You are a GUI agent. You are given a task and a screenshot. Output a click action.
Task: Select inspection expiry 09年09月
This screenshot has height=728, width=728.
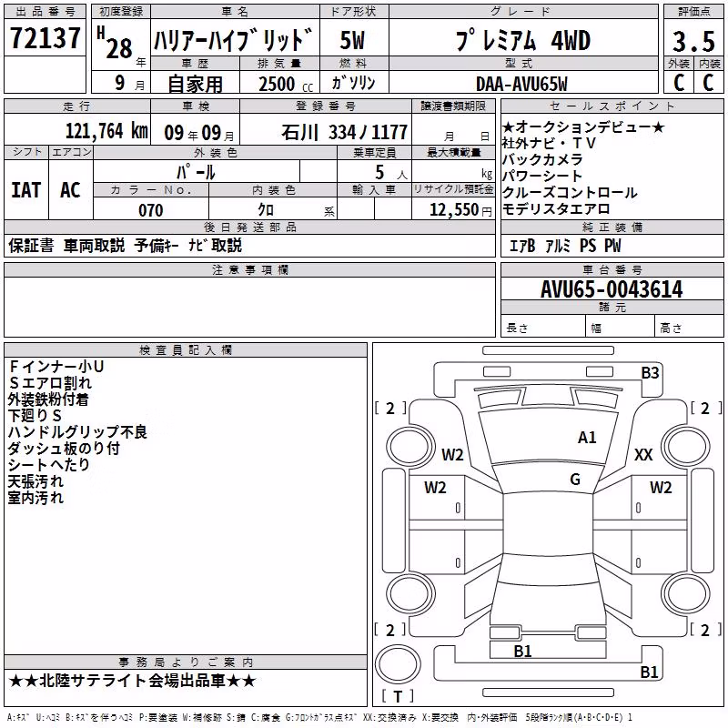[x=198, y=133]
